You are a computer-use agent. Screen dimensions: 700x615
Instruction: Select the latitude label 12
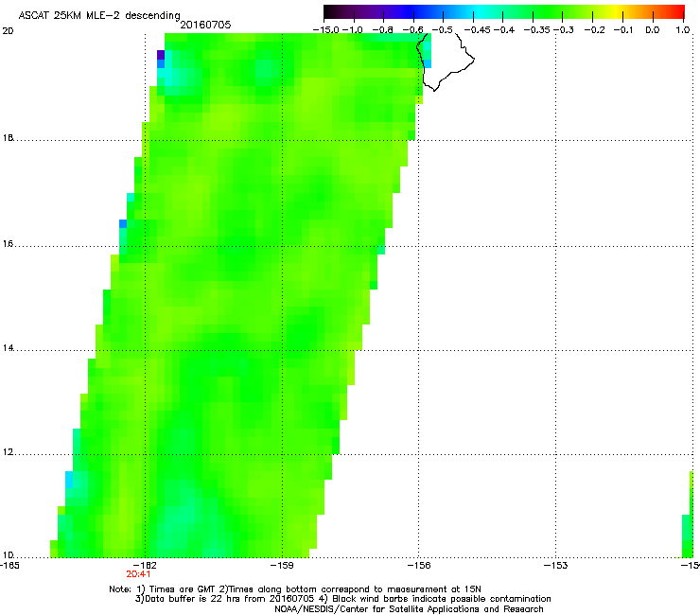coord(8,452)
